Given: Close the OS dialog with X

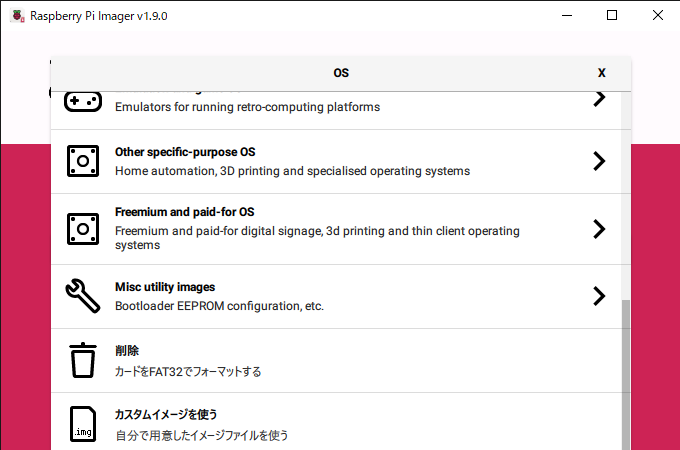Looking at the screenshot, I should click(602, 73).
